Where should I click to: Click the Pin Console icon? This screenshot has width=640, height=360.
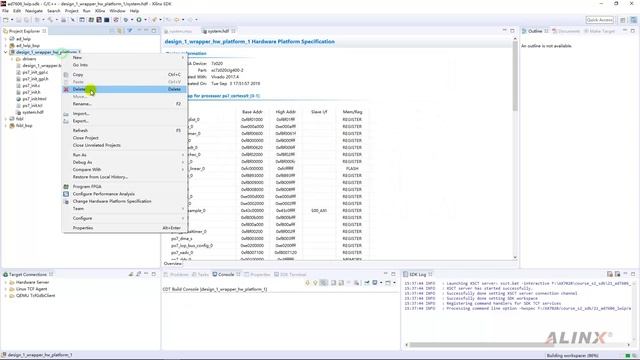pyautogui.click(x=367, y=282)
